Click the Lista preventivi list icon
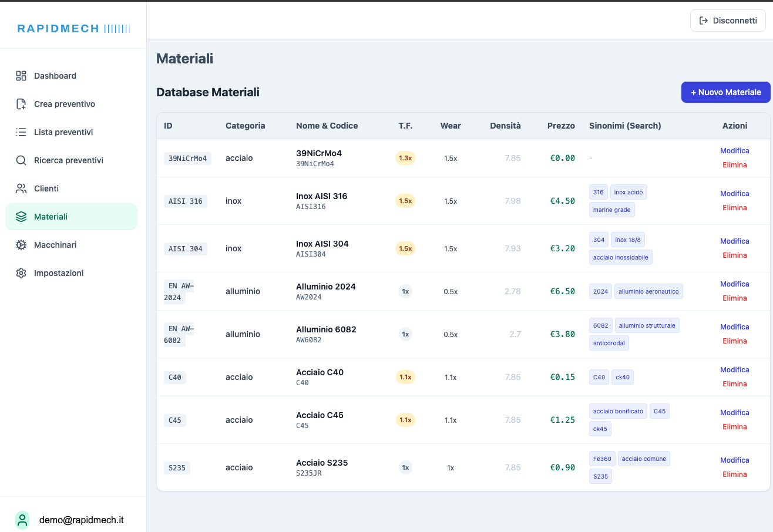 (21, 132)
